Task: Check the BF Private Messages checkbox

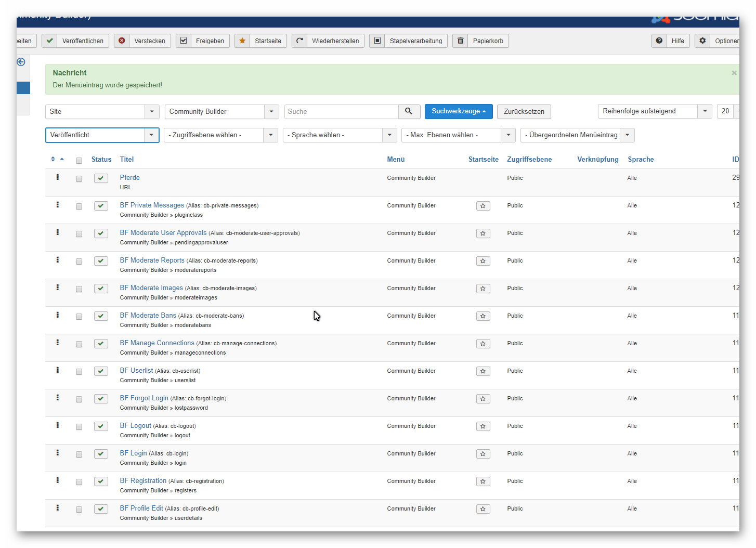Action: [79, 206]
